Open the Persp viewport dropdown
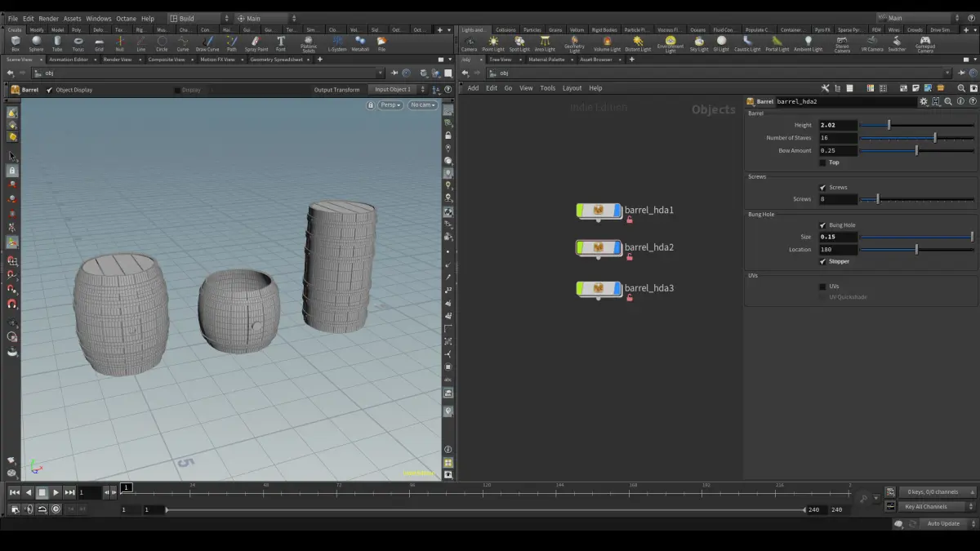The width and height of the screenshot is (980, 551). [x=390, y=105]
